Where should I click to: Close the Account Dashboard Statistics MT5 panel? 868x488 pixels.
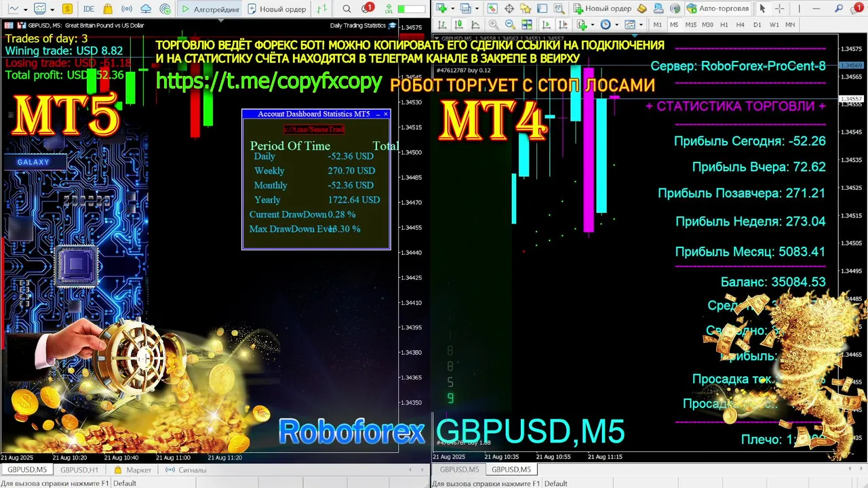click(386, 114)
